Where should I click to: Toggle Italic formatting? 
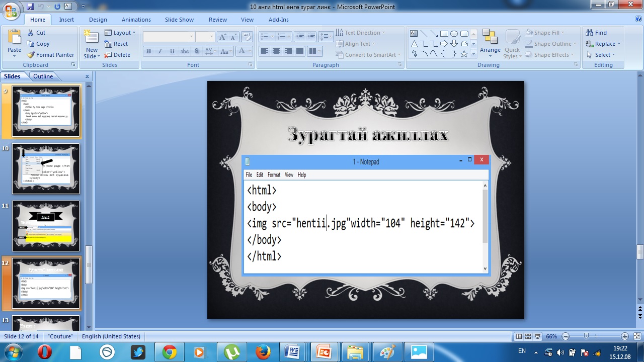tap(160, 51)
